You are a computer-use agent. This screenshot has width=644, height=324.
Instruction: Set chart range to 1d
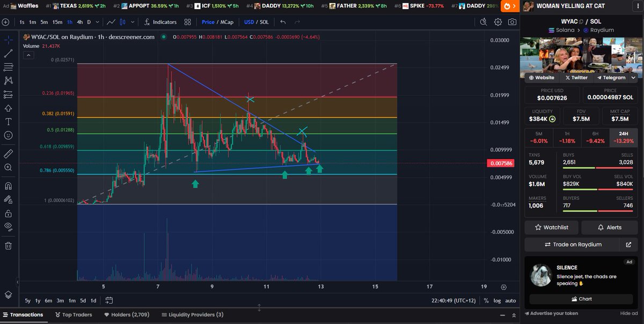93,300
